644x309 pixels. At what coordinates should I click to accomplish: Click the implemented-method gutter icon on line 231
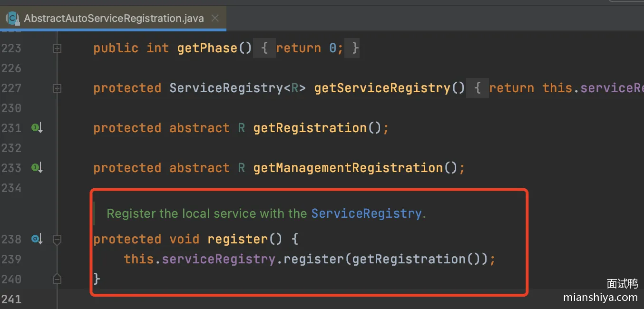point(37,128)
